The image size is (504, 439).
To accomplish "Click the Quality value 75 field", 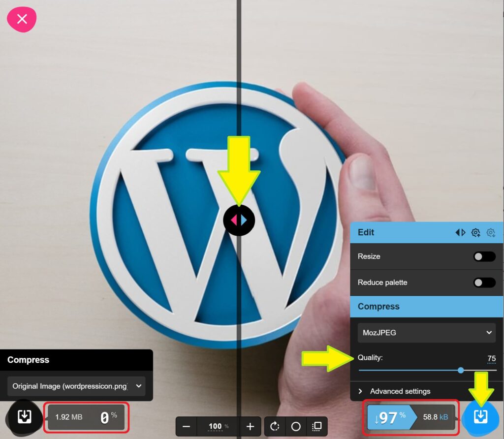I will click(x=492, y=358).
